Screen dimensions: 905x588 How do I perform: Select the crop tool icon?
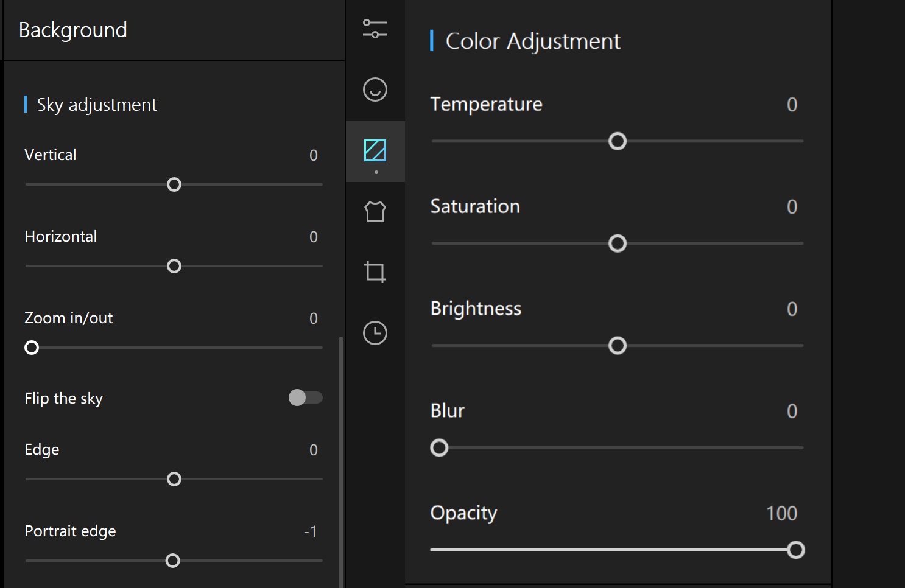click(375, 272)
